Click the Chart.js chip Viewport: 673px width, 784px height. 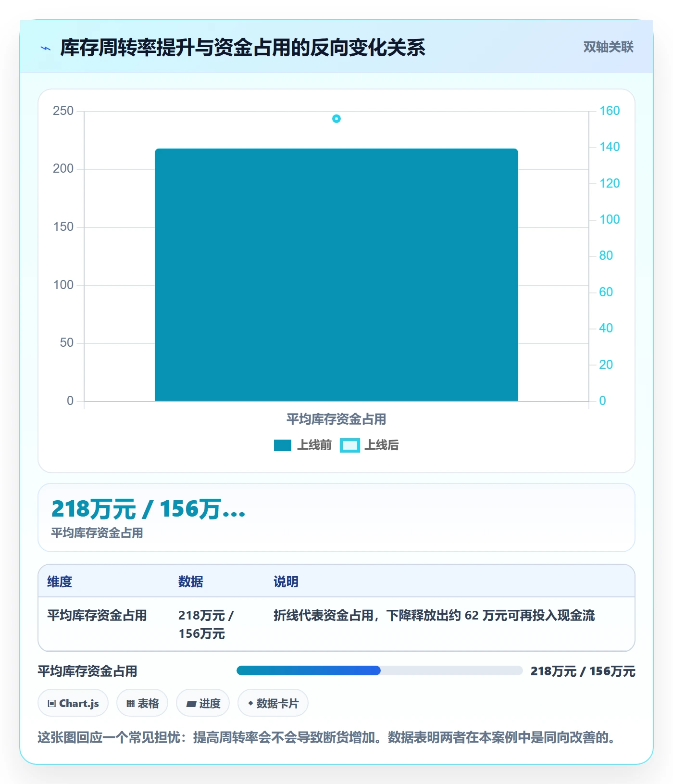(x=73, y=703)
